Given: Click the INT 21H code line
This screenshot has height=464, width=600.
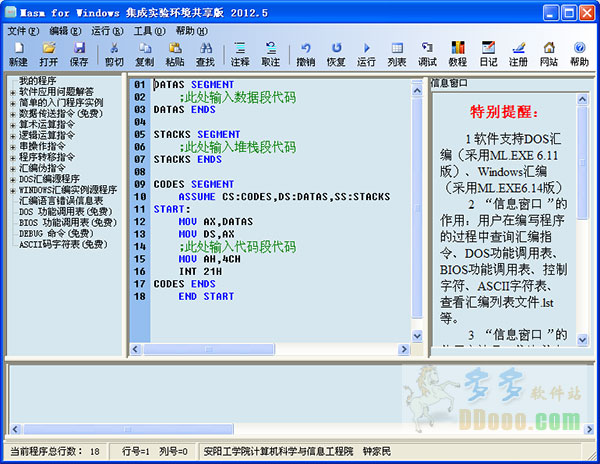Looking at the screenshot, I should click(x=200, y=272).
